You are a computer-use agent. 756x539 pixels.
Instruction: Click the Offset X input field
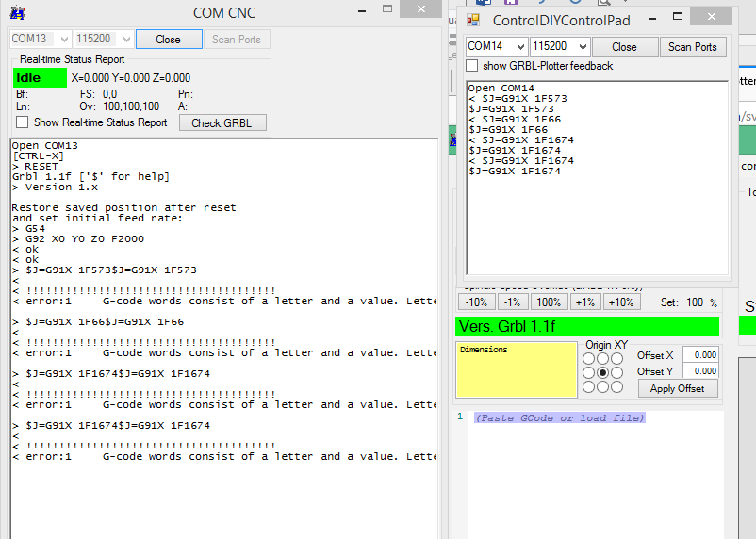pyautogui.click(x=700, y=355)
